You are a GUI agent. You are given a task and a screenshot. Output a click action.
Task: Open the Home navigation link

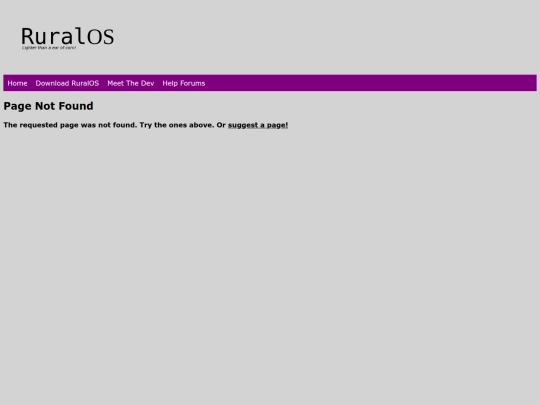pos(17,83)
